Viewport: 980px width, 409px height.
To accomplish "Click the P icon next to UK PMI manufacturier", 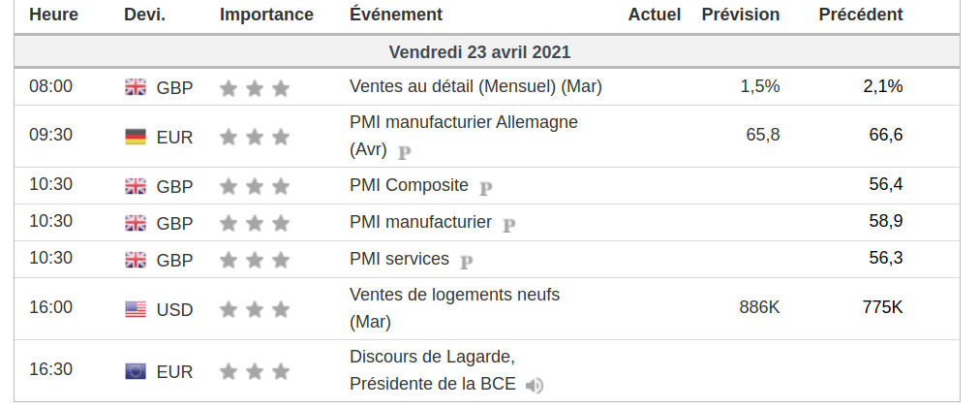I will point(509,224).
